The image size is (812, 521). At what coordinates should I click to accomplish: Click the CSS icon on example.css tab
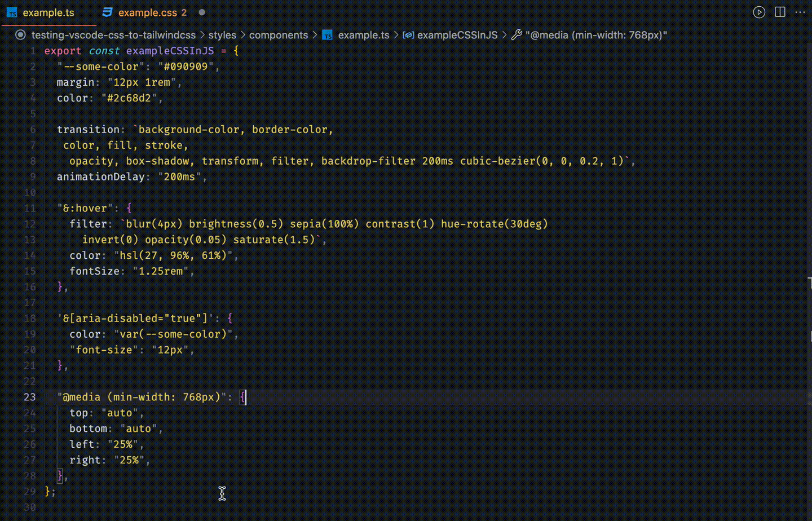coord(107,12)
